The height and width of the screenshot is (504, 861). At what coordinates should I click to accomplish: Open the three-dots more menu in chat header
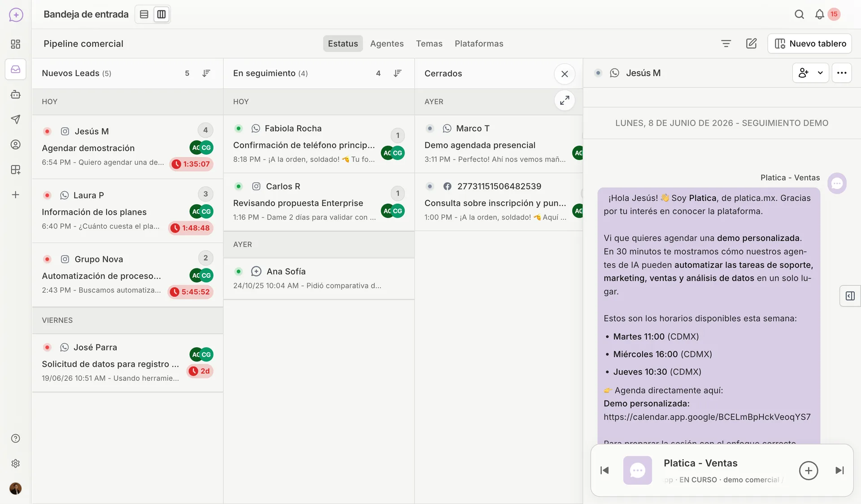tap(842, 73)
